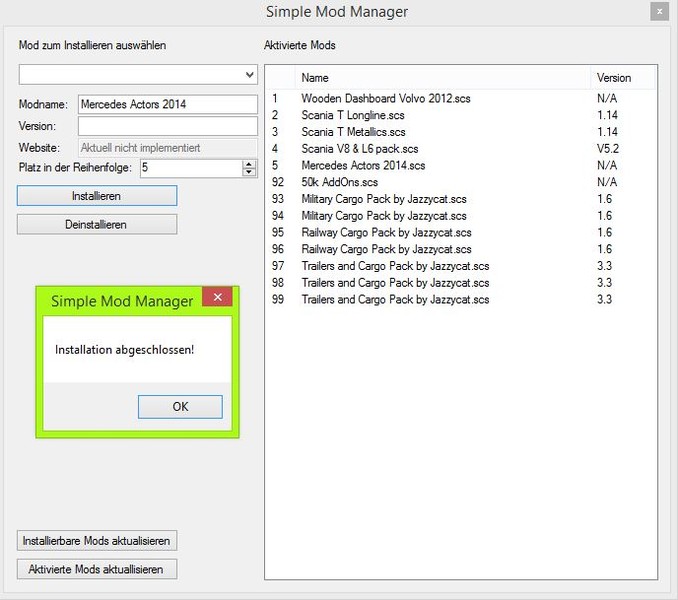The width and height of the screenshot is (678, 600).
Task: Select 'Scania T Longline.scs' row
Action: click(x=461, y=115)
